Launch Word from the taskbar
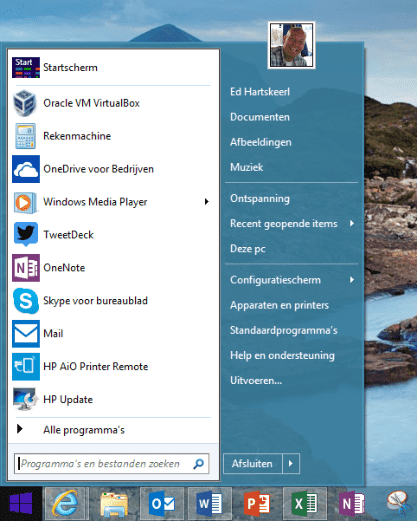This screenshot has width=417, height=521. click(x=209, y=503)
